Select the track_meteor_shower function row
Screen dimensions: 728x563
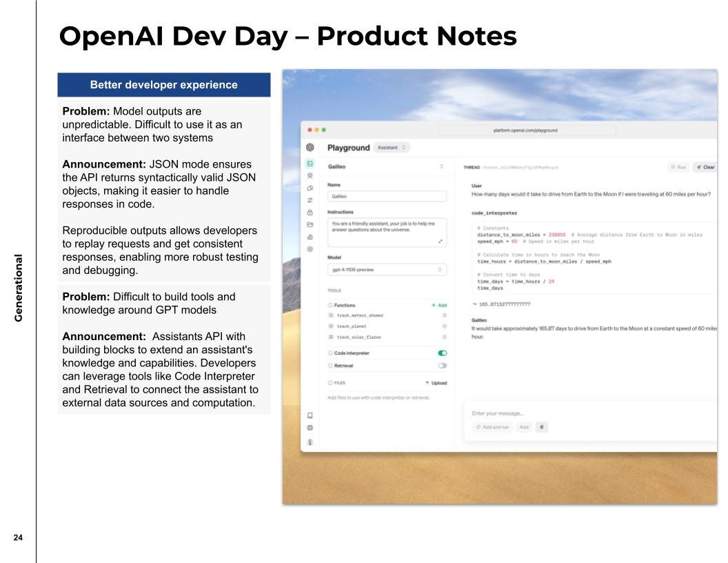[387, 315]
